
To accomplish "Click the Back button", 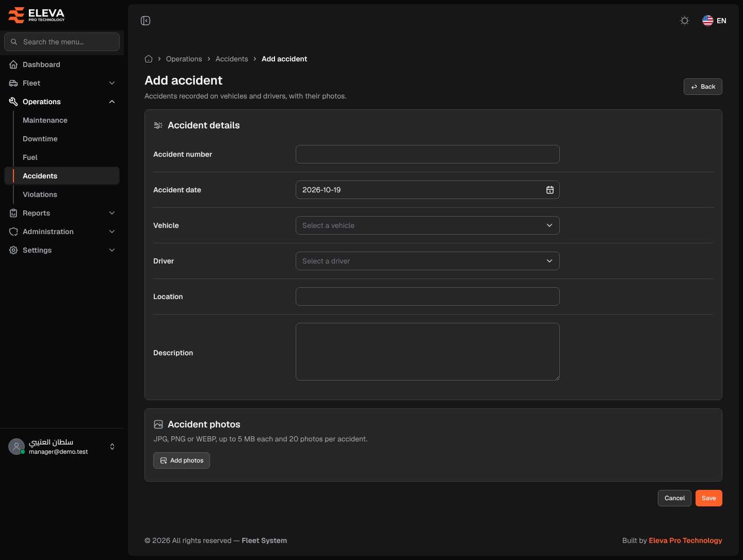I will tap(703, 87).
